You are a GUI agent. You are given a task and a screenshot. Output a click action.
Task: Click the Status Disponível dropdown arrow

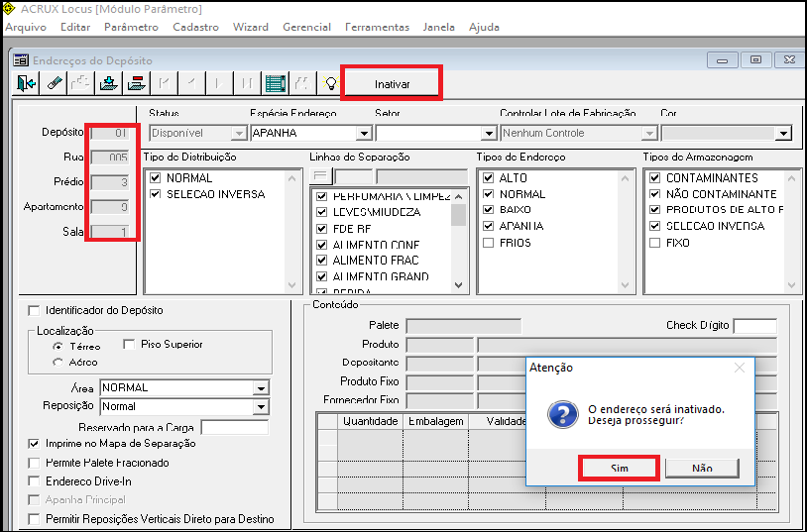pos(238,134)
